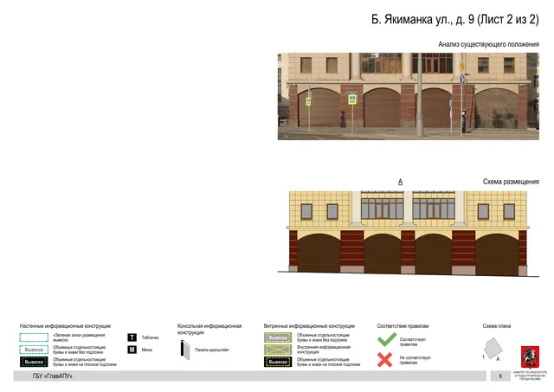This screenshot has height=392, width=554.
Task: Click the dashed green zone placement box
Action: [x=34, y=337]
